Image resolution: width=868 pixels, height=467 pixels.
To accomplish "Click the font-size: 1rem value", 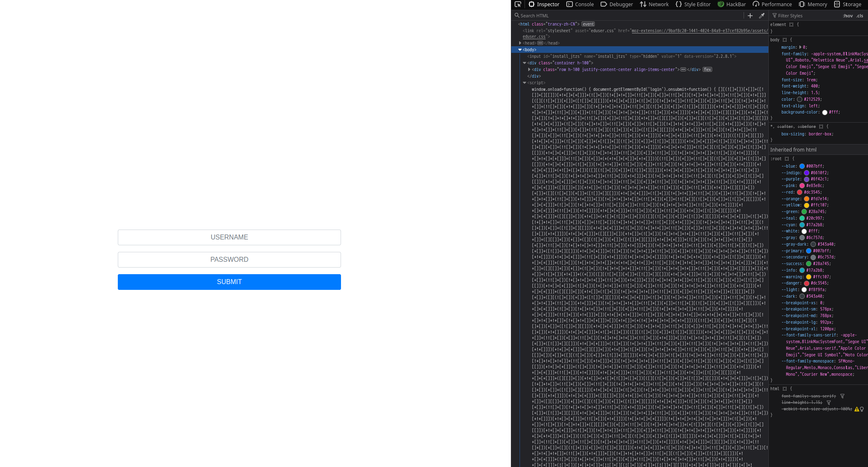I will (811, 80).
